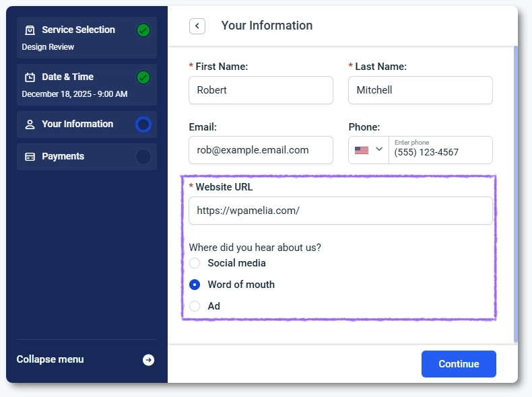Click the back arrow beside Your Information

[x=197, y=26]
